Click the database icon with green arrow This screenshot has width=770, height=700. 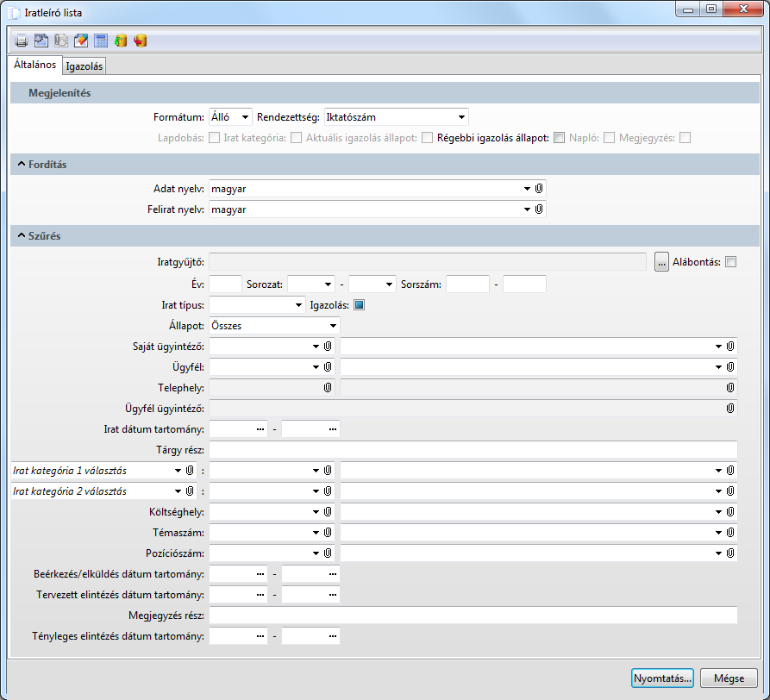(x=121, y=41)
